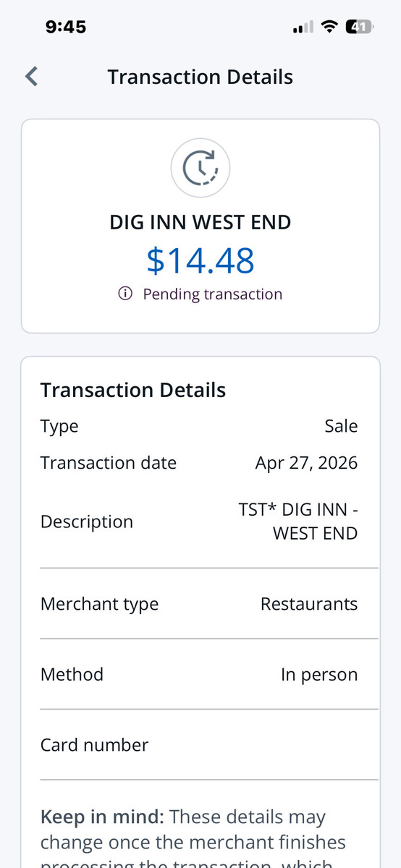The height and width of the screenshot is (868, 401).
Task: Select the Transaction date row
Action: 200,463
